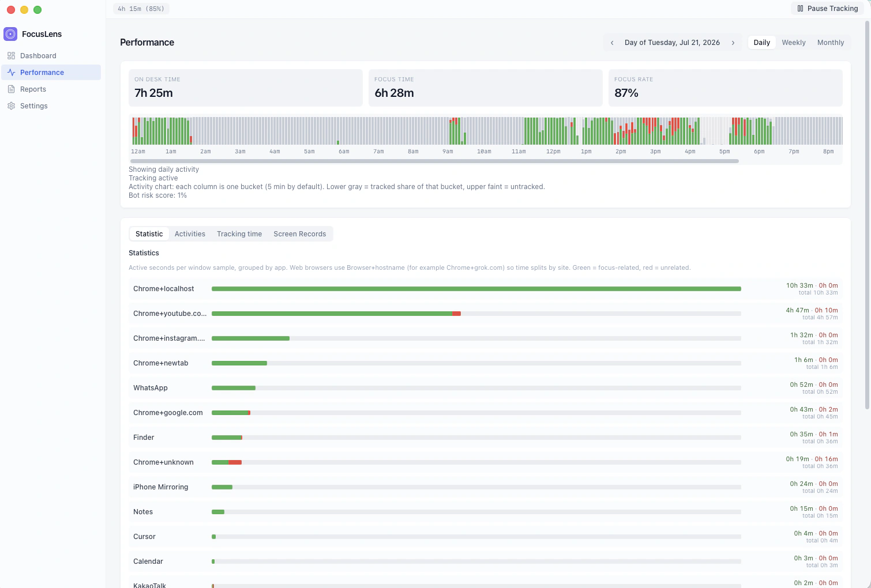
Task: Click the 'WhatsApp' row label
Action: click(x=151, y=388)
